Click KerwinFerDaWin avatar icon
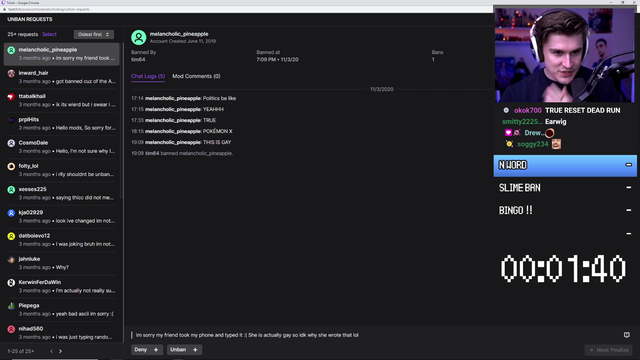This screenshot has width=640, height=360. click(x=11, y=283)
